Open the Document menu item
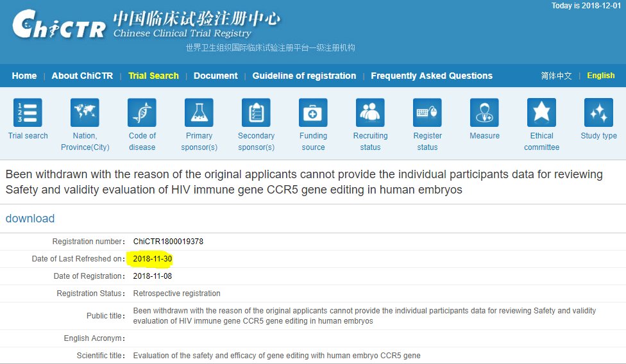626x364 pixels. 216,76
